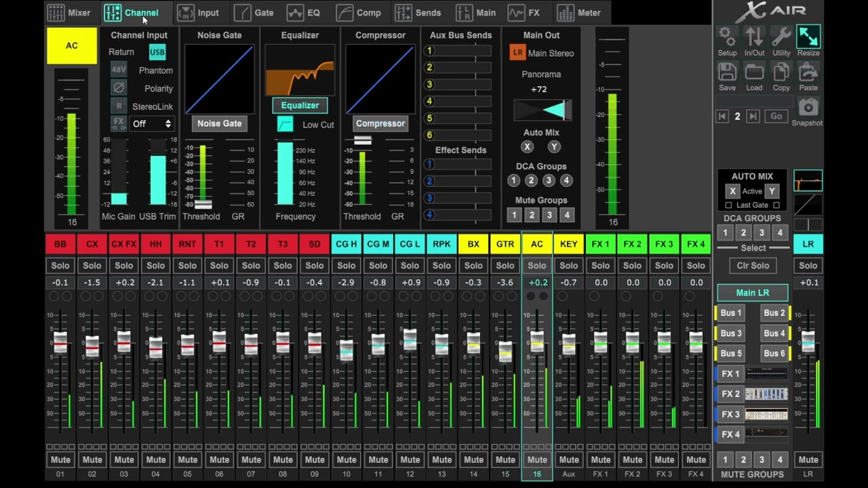Screen dimensions: 868x488
Task: Open FX 3 rack thumbnail
Action: [766, 414]
